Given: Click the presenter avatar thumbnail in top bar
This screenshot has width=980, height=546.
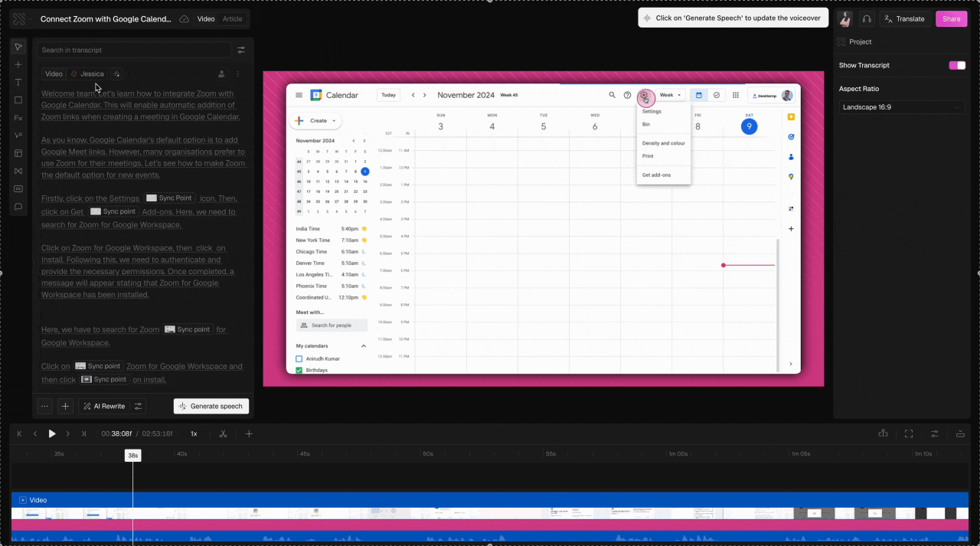Looking at the screenshot, I should pyautogui.click(x=845, y=19).
